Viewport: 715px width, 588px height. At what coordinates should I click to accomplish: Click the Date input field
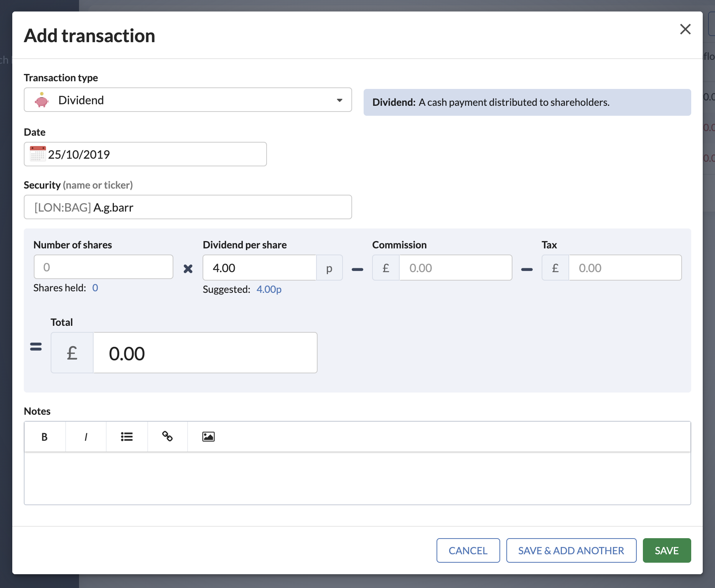click(145, 154)
